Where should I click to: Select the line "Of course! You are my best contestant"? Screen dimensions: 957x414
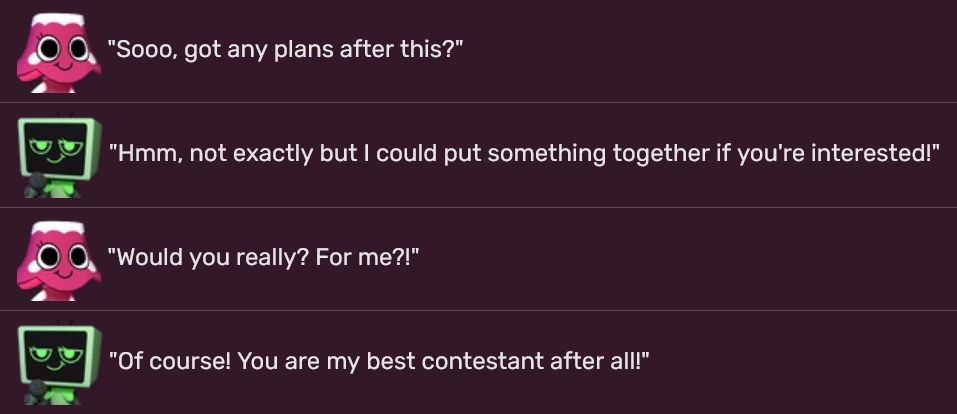[378, 361]
